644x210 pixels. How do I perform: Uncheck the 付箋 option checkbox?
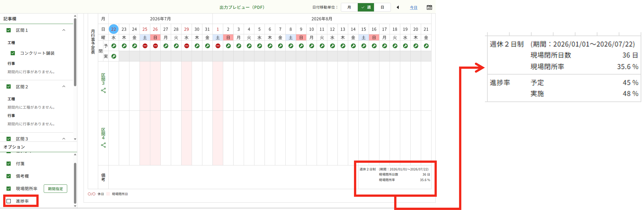(x=8, y=164)
